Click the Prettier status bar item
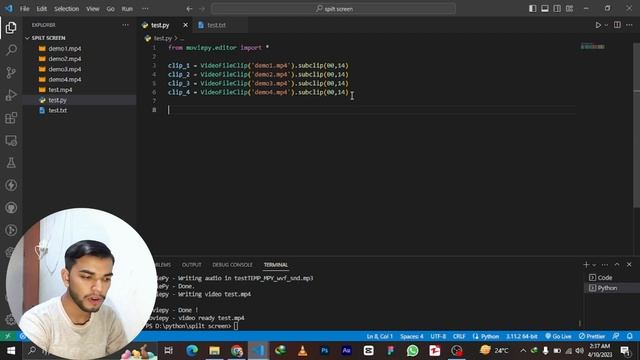The width and height of the screenshot is (640, 360). click(x=592, y=336)
